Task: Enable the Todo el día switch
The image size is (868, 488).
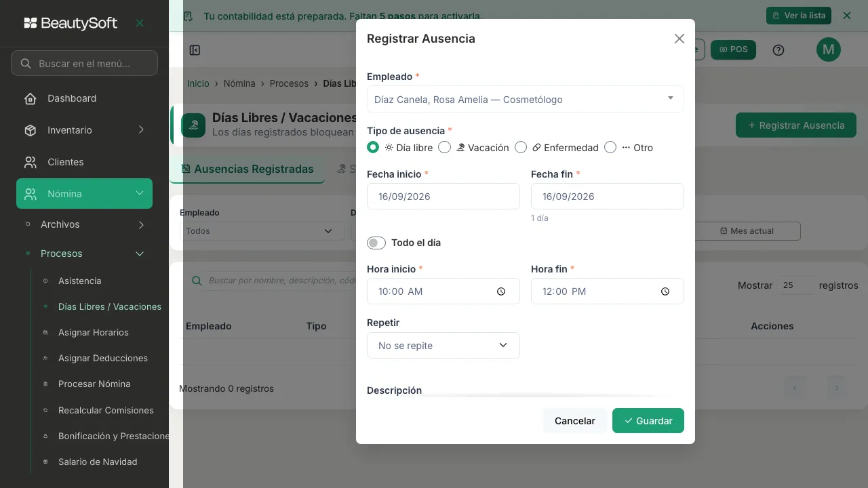Action: pyautogui.click(x=376, y=243)
